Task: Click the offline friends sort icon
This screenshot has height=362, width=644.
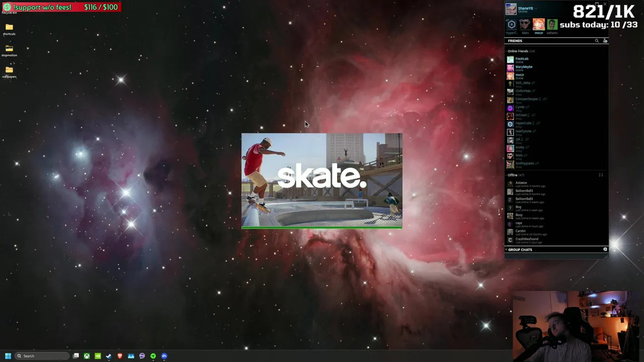Action: (601, 175)
